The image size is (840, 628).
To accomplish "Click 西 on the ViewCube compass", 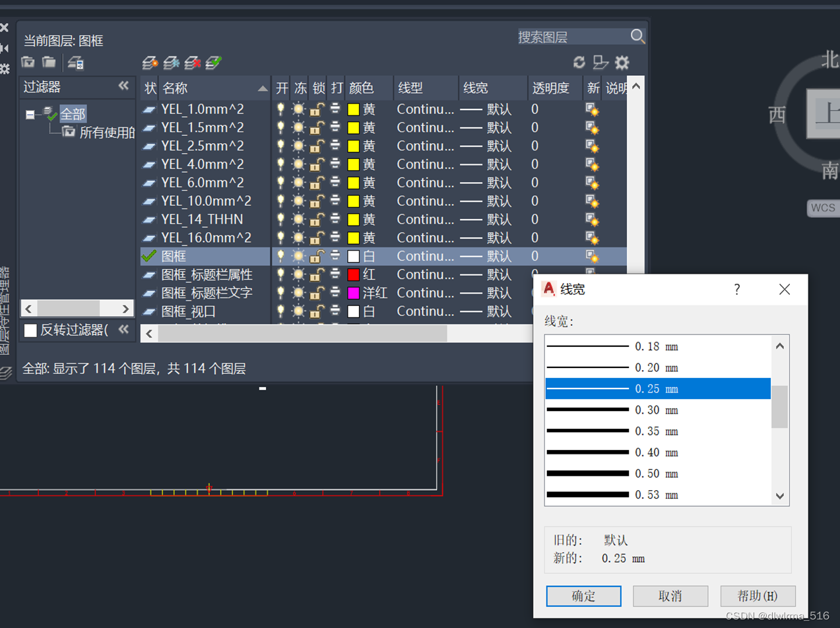I will tap(777, 115).
